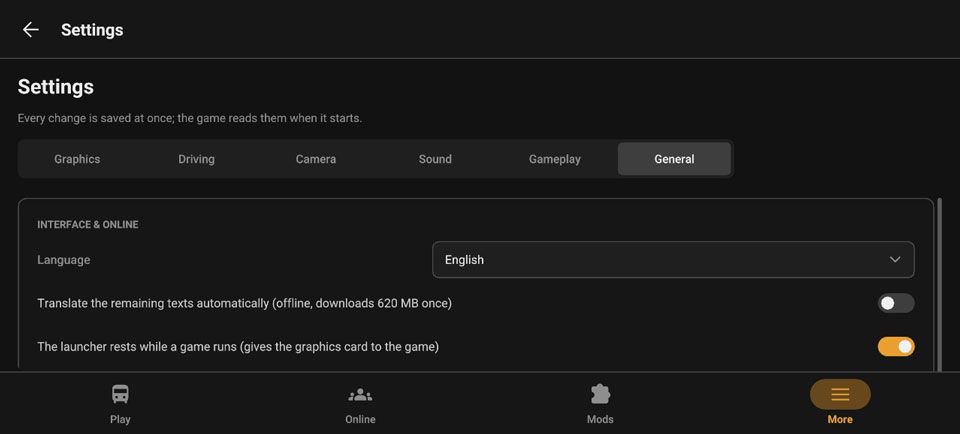Open the Mods puzzle piece icon
Viewport: 960px width, 434px height.
pos(600,394)
